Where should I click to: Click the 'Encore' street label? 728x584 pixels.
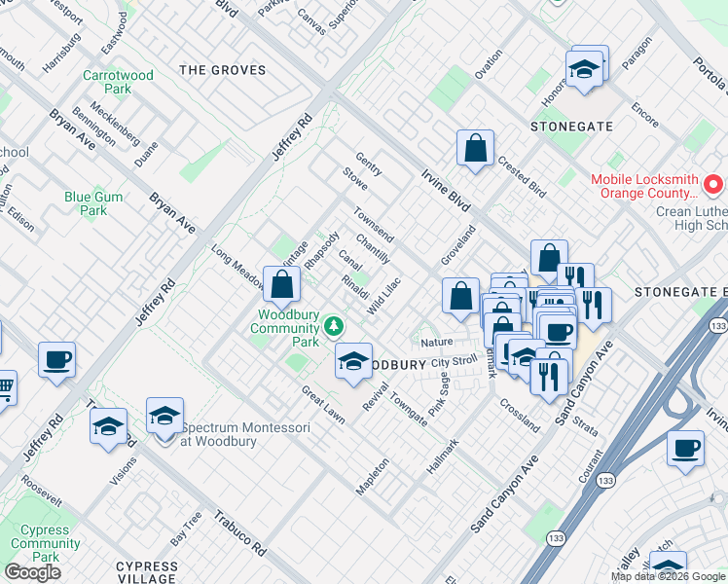click(x=645, y=115)
